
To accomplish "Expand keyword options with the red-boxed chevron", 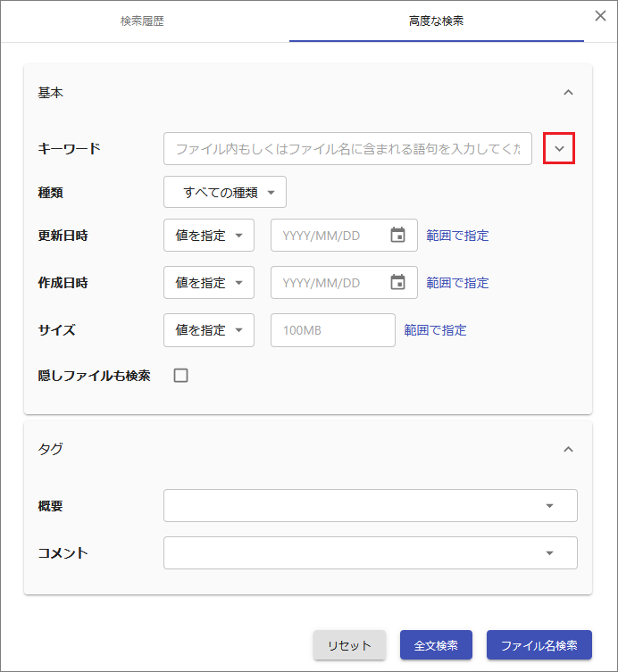I will click(x=559, y=149).
